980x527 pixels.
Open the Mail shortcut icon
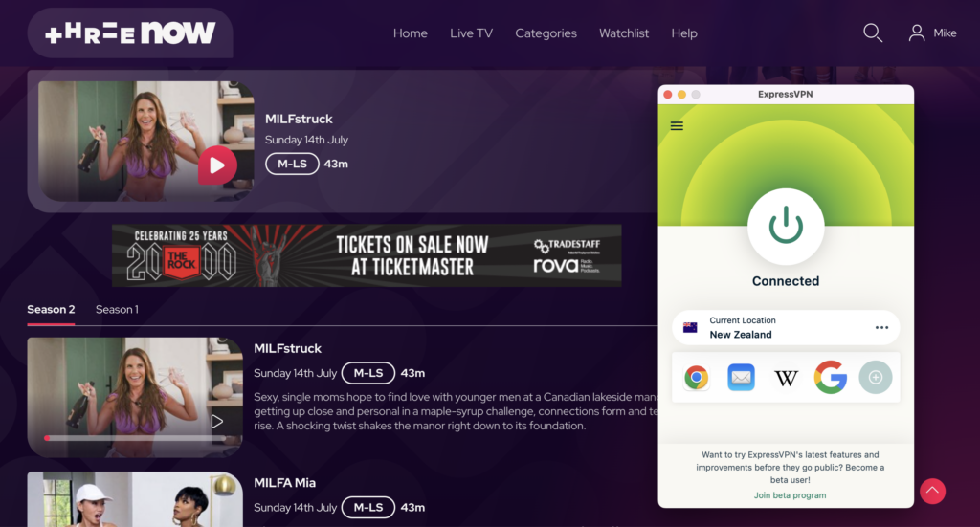742,377
